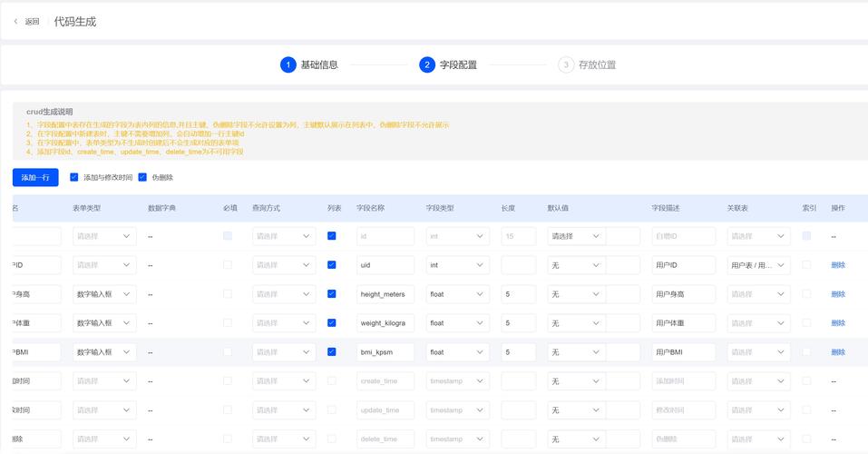Open 默认值 dropdown in weight_kilogra row
This screenshot has width=868, height=454.
click(x=576, y=322)
